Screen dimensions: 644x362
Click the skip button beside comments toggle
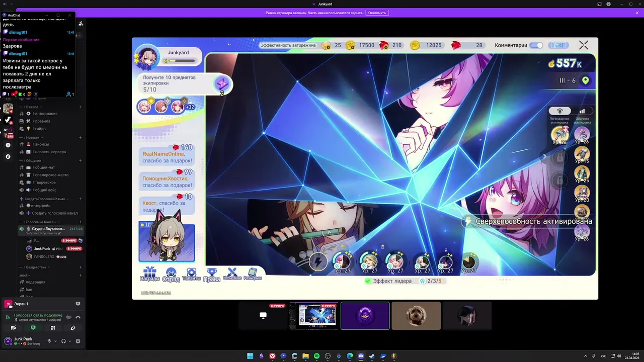click(558, 45)
